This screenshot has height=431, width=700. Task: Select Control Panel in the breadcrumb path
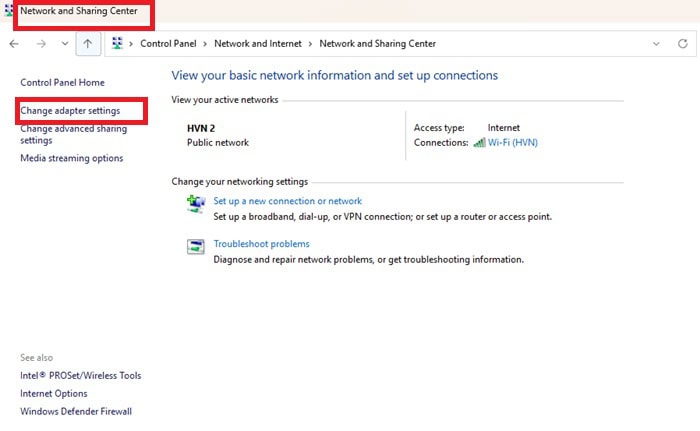(x=169, y=44)
